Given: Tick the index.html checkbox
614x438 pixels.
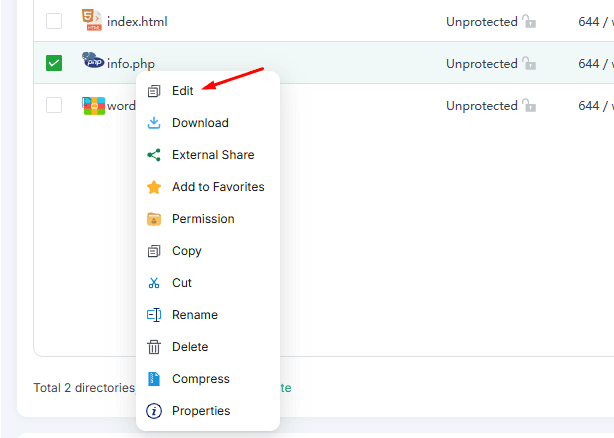Looking at the screenshot, I should (x=54, y=21).
